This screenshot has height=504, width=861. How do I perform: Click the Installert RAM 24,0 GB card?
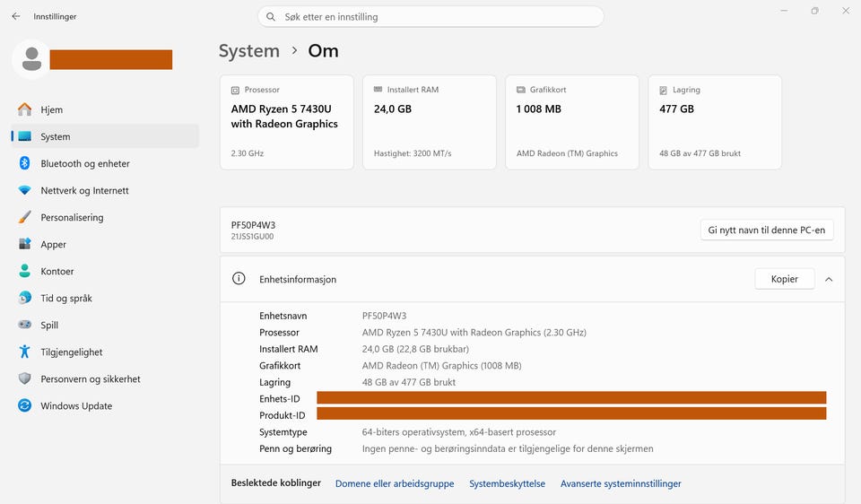point(430,122)
